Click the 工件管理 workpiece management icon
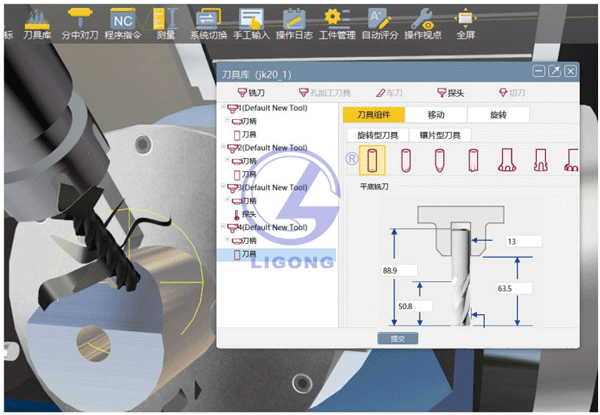The width and height of the screenshot is (600, 415). click(337, 20)
